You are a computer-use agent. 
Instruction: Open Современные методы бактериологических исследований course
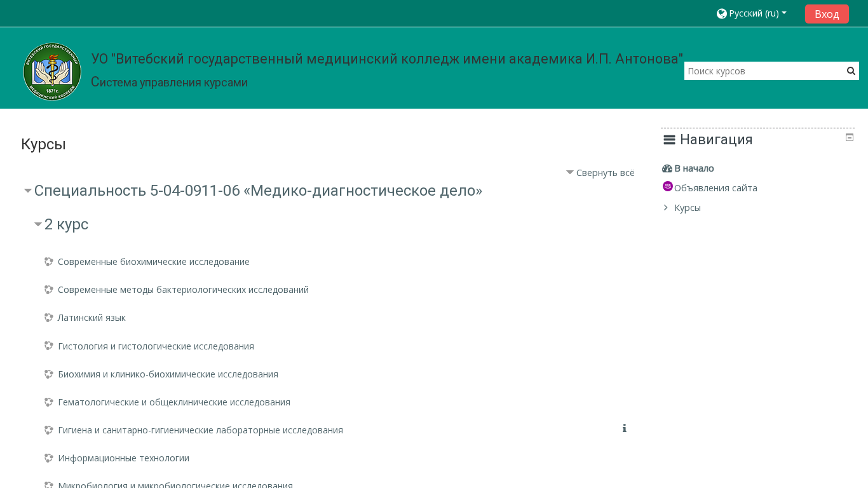coord(183,290)
